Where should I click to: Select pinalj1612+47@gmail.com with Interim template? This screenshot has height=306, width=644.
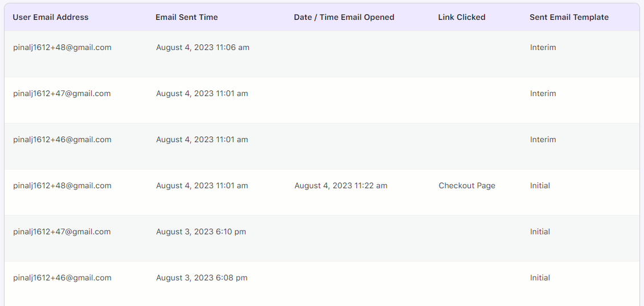(x=61, y=93)
